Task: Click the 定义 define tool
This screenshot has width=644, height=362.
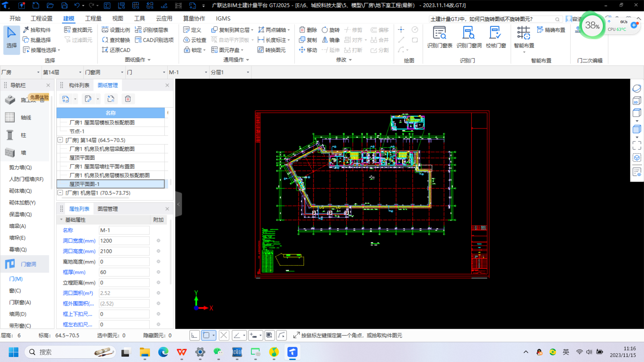Action: pos(192,30)
